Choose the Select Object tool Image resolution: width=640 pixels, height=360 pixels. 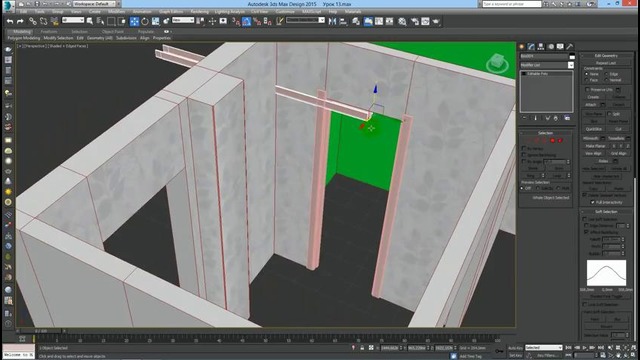90,21
